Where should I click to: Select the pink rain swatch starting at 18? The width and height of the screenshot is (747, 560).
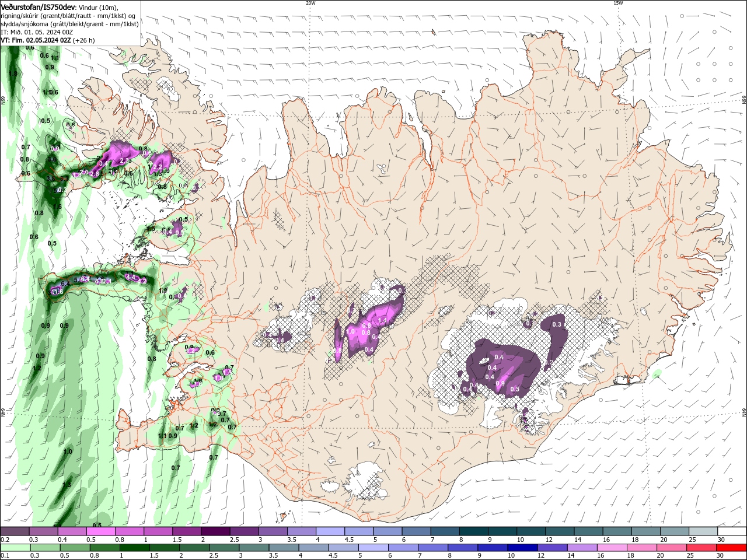(x=641, y=548)
